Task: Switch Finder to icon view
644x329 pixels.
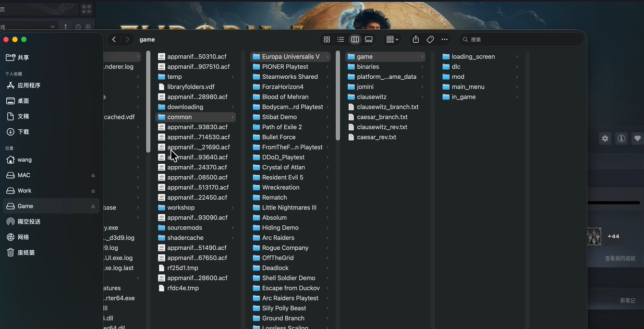Action: point(327,40)
